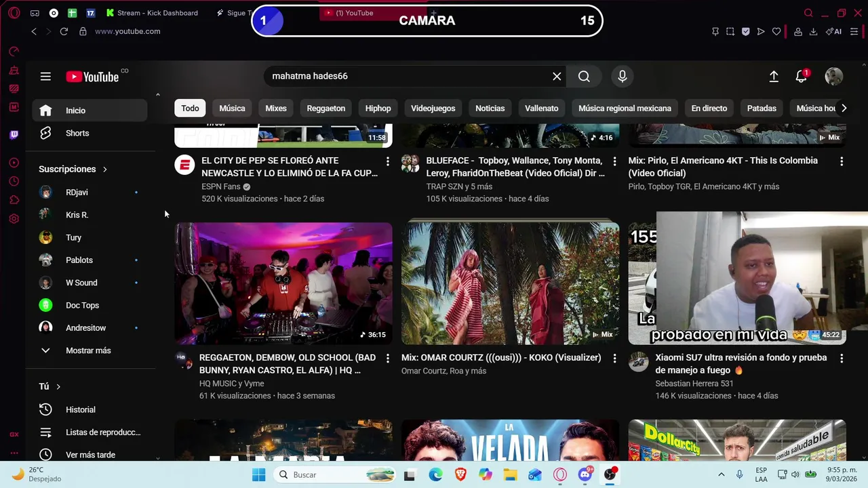Open the Windows Start button
This screenshot has height=488, width=868.
coord(259,475)
